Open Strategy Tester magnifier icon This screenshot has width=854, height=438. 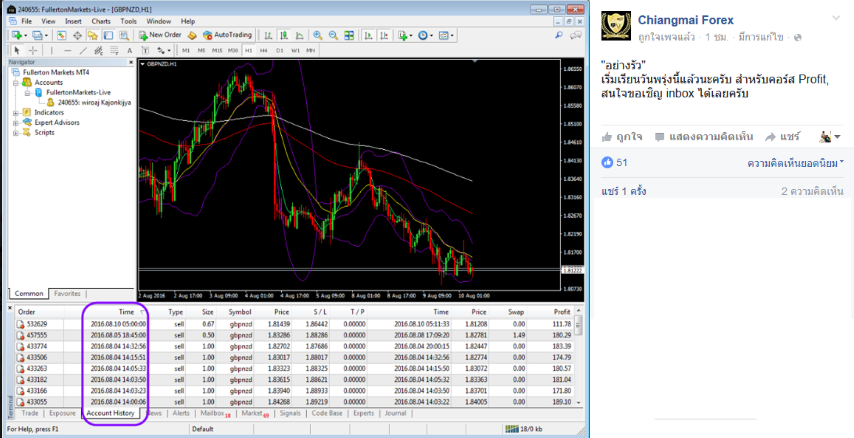124,35
